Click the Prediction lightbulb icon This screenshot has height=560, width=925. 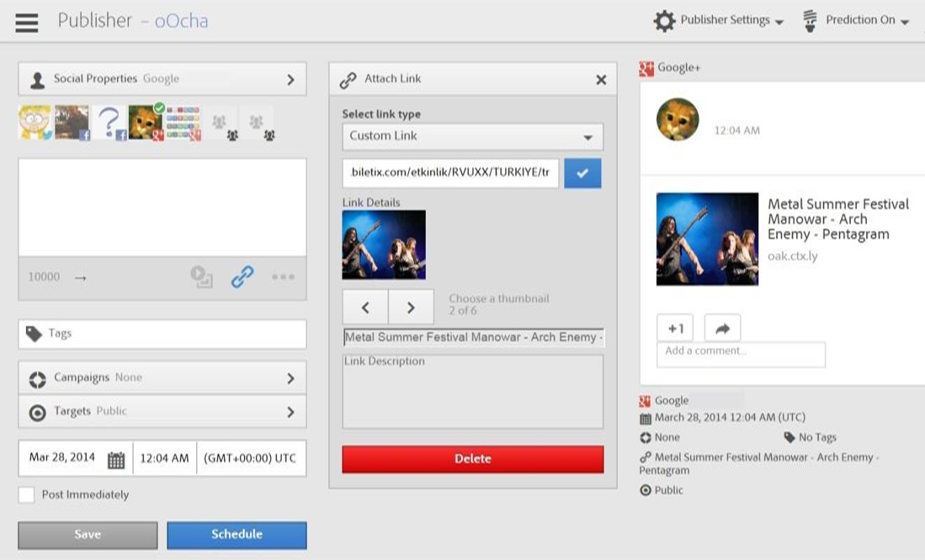810,20
